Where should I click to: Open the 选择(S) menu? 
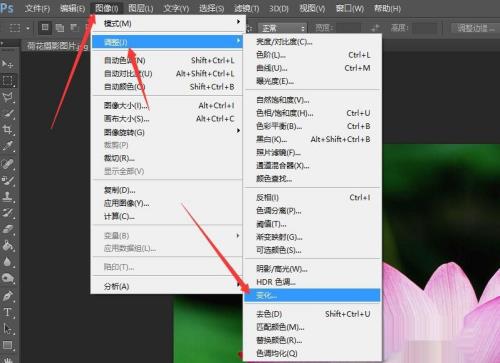click(x=211, y=8)
